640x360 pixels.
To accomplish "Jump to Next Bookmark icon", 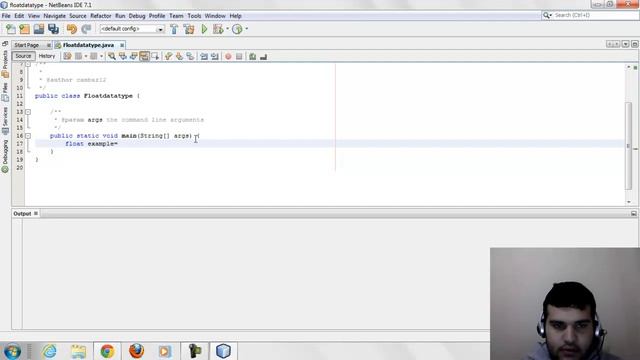I will click(x=180, y=56).
